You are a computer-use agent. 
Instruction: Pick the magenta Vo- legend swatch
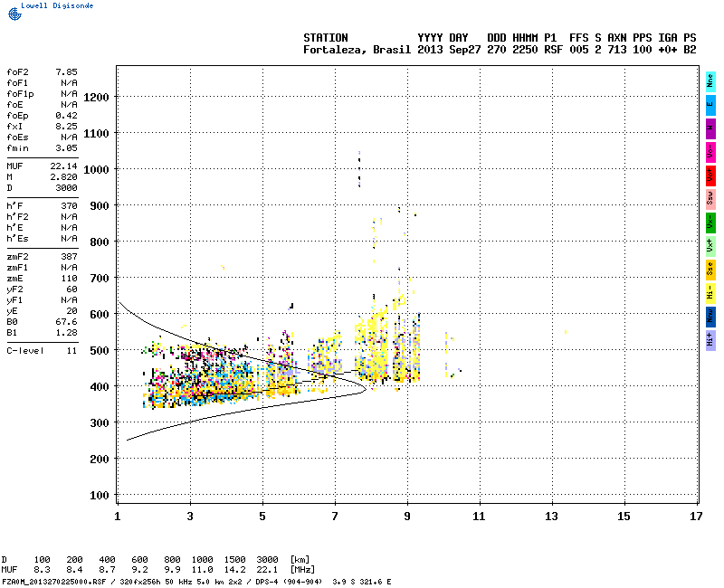[x=710, y=151]
